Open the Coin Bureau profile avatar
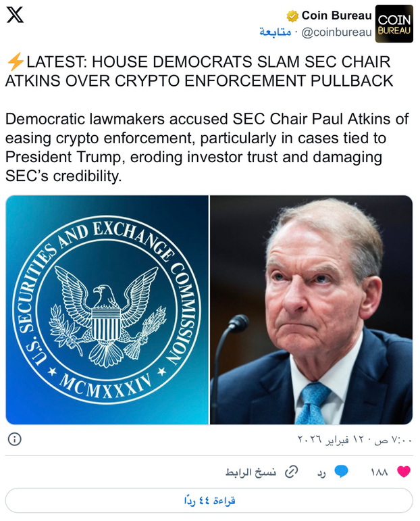This screenshot has height=521, width=420. [x=394, y=24]
